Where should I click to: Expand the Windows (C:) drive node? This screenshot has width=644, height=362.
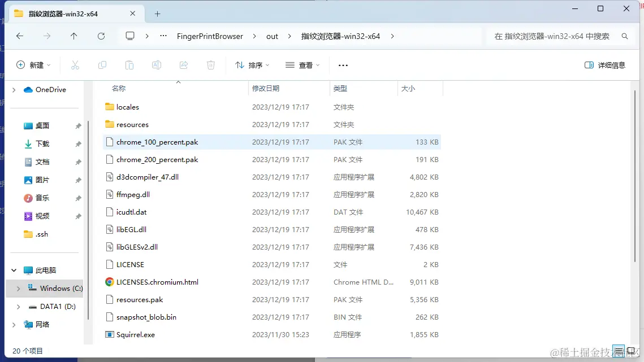pyautogui.click(x=19, y=289)
